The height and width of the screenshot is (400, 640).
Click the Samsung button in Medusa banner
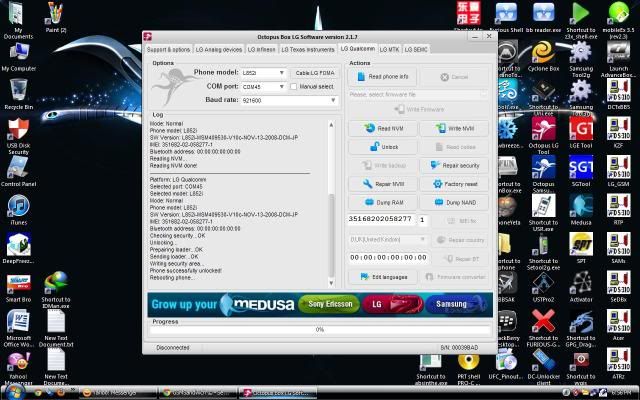(x=456, y=304)
